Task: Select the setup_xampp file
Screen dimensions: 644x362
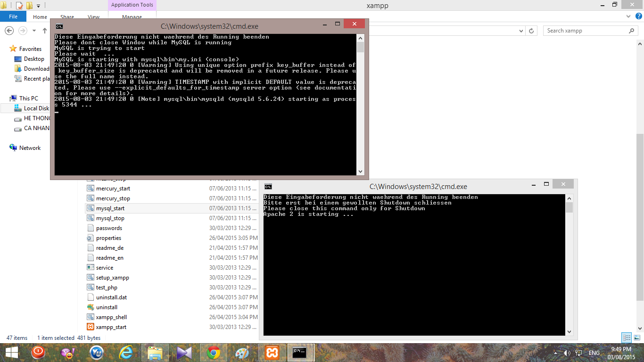Action: click(112, 278)
